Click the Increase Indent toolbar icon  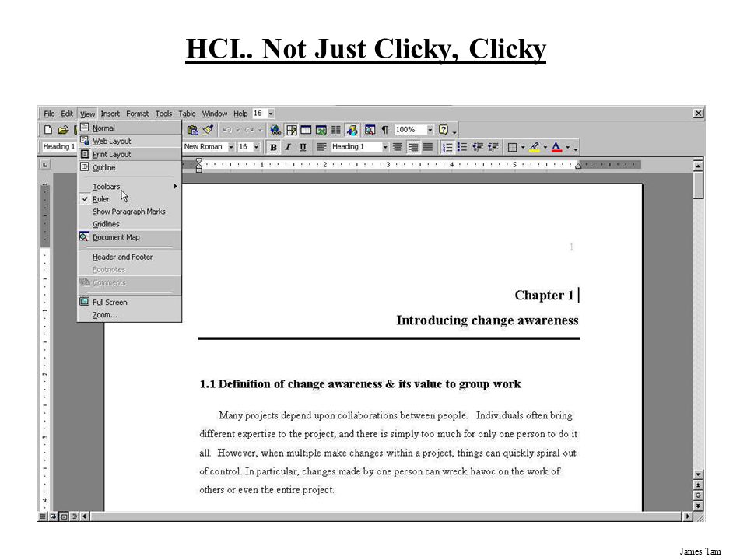(x=493, y=147)
